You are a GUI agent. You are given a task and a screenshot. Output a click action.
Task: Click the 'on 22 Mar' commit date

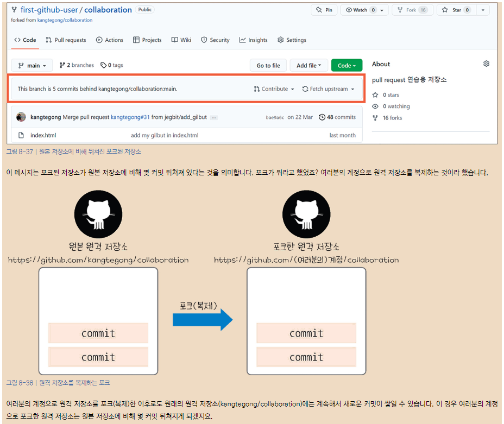pos(300,117)
